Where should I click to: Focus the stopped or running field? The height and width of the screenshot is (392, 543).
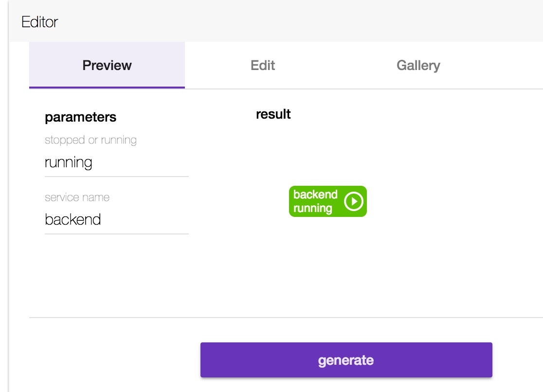pos(116,162)
